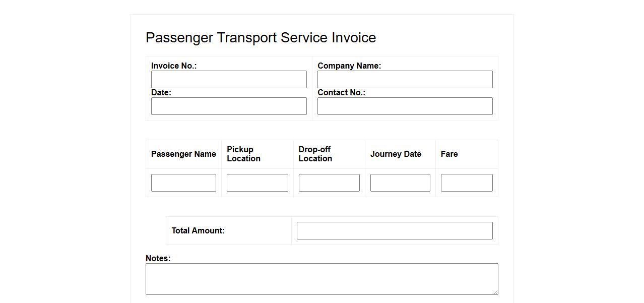Click the Invoice No. label
644x303 pixels.
click(174, 66)
